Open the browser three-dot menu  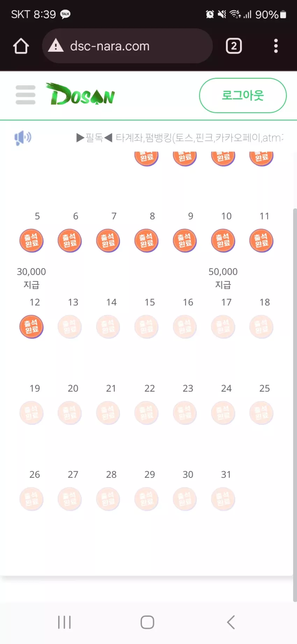coord(276,46)
